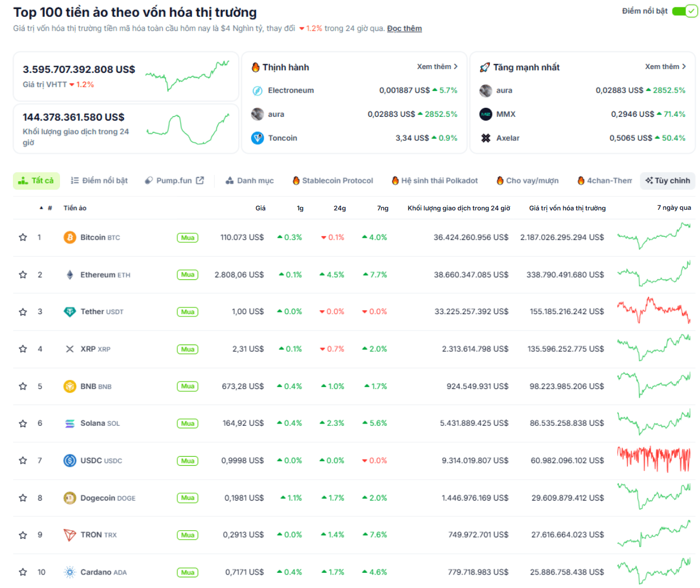Click Mua button for Cardano
The image size is (700, 588).
[188, 573]
